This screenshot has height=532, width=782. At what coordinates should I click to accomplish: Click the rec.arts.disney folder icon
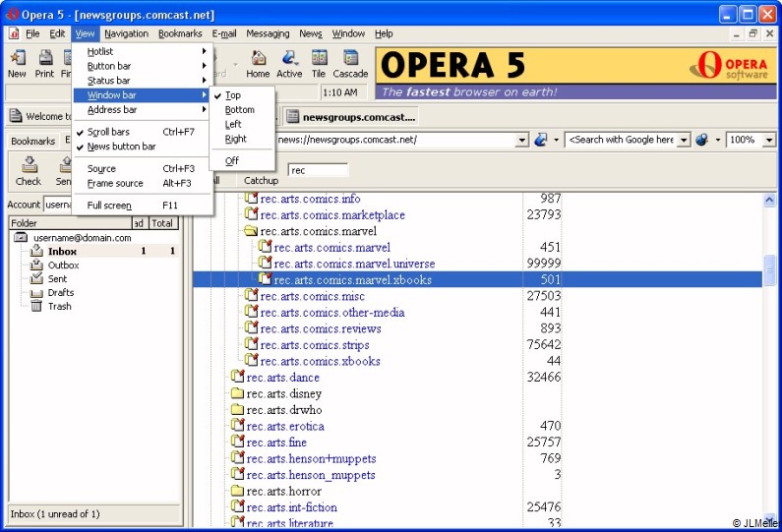(237, 394)
